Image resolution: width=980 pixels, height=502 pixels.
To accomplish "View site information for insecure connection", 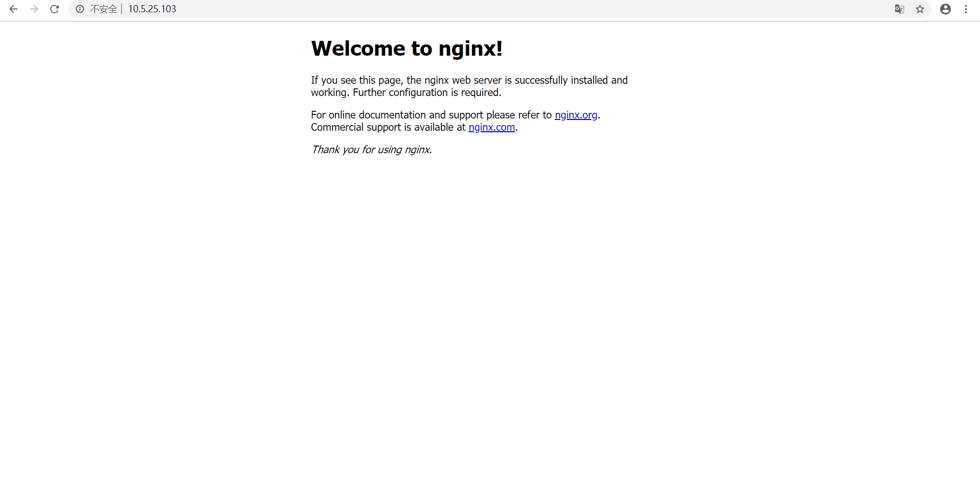I will 80,9.
